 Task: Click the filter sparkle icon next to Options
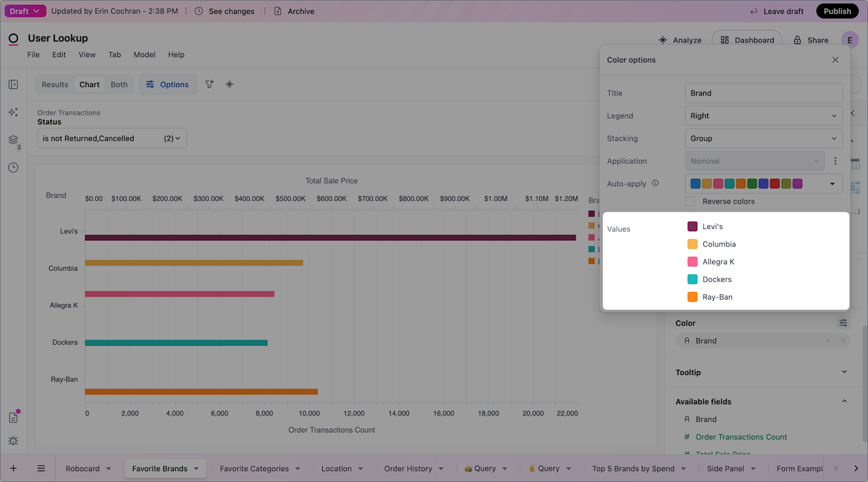pyautogui.click(x=209, y=84)
